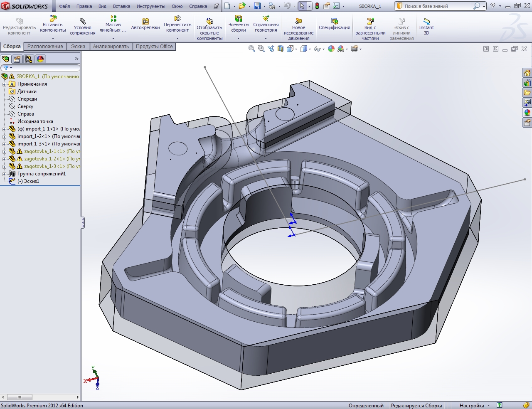Open the Вставка menu
Image resolution: width=532 pixels, height=409 pixels.
[121, 6]
